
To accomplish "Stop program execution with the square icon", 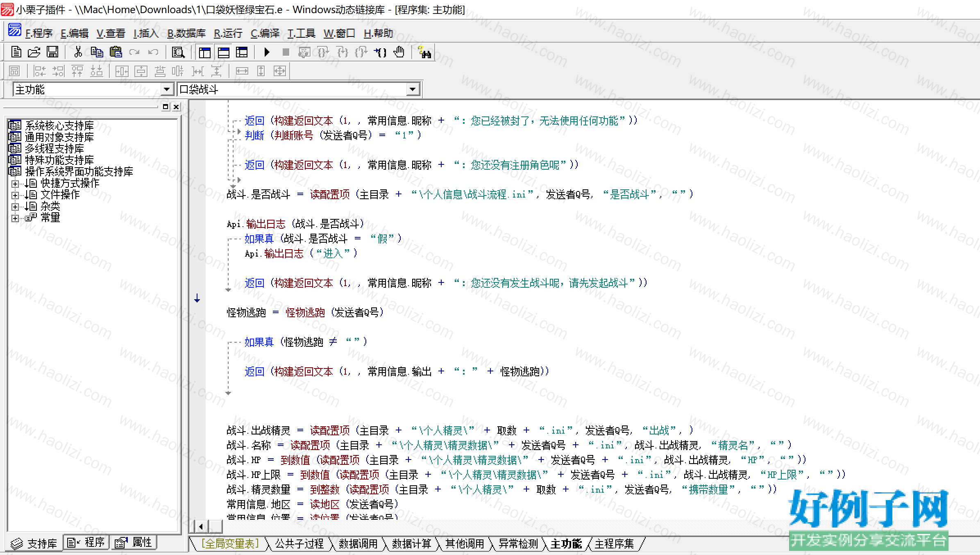I will click(x=286, y=52).
